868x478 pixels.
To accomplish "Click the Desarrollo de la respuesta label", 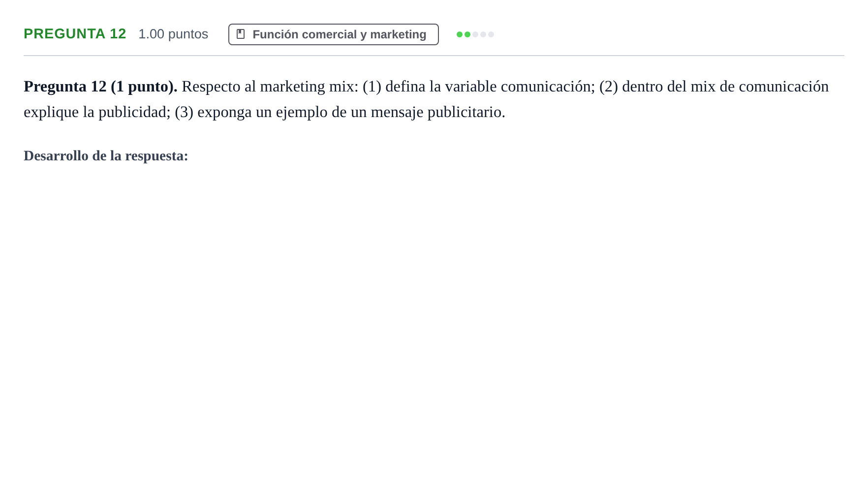I will 106,156.
